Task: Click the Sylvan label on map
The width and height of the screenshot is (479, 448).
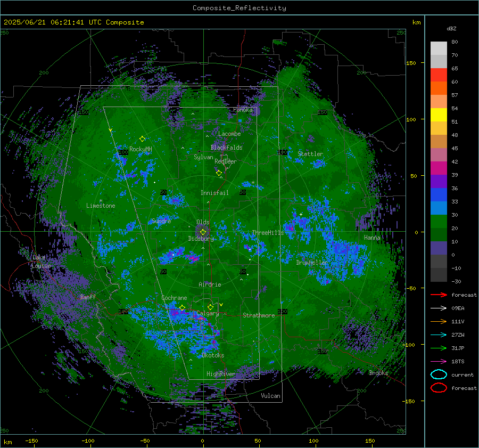Action: (203, 157)
